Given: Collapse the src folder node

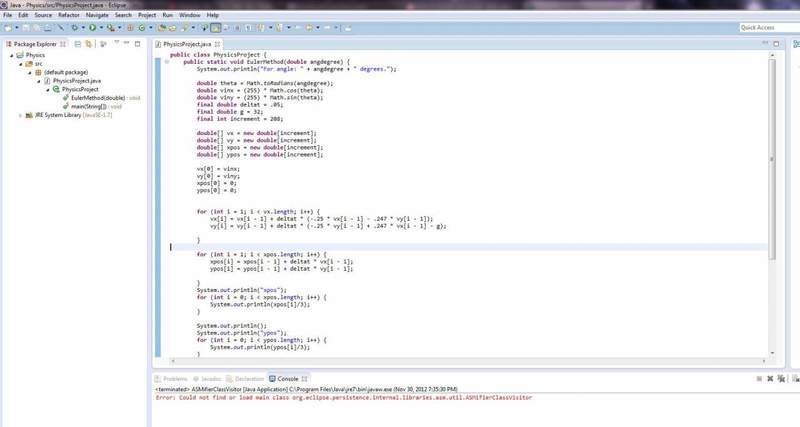Looking at the screenshot, I should click(21, 64).
